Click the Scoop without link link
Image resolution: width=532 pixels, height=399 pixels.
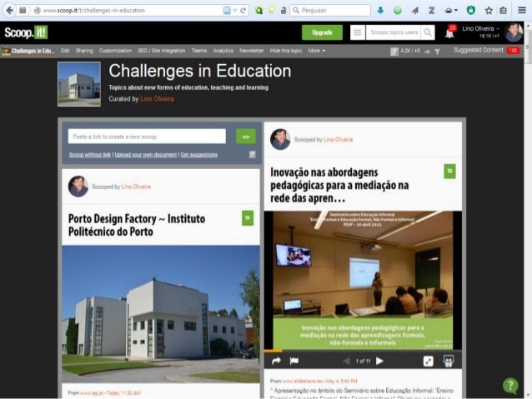[90, 155]
